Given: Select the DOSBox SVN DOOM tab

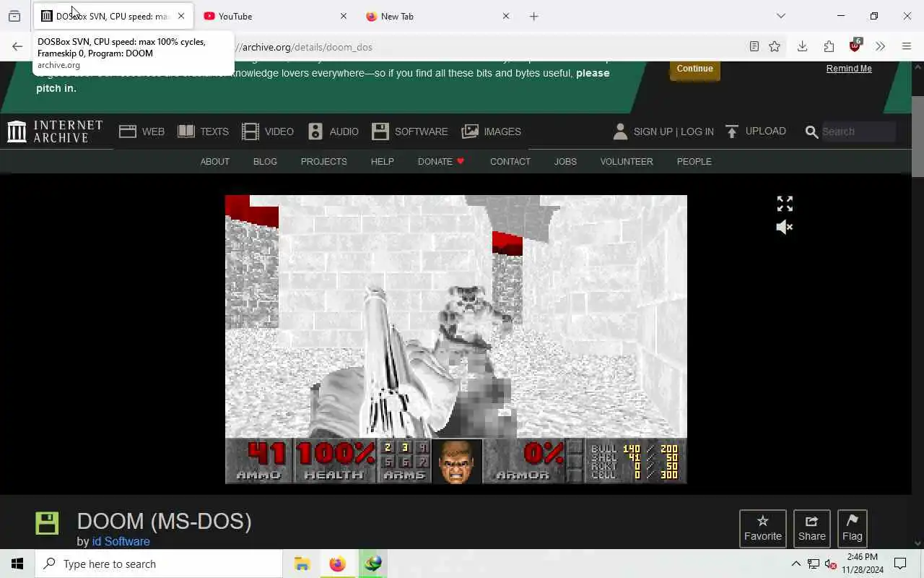Looking at the screenshot, I should point(113,16).
